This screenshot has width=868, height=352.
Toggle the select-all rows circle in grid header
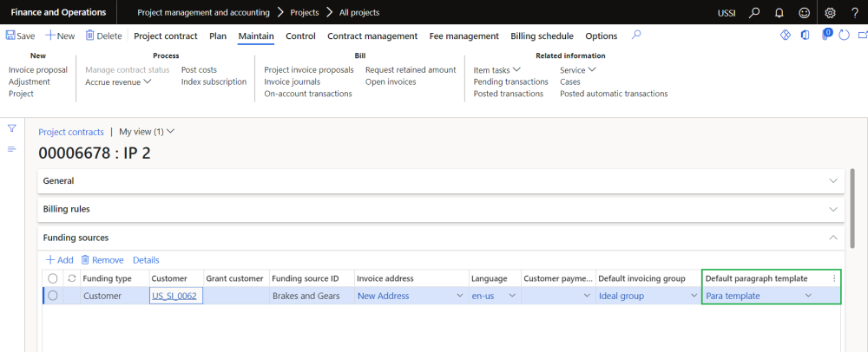[x=53, y=278]
